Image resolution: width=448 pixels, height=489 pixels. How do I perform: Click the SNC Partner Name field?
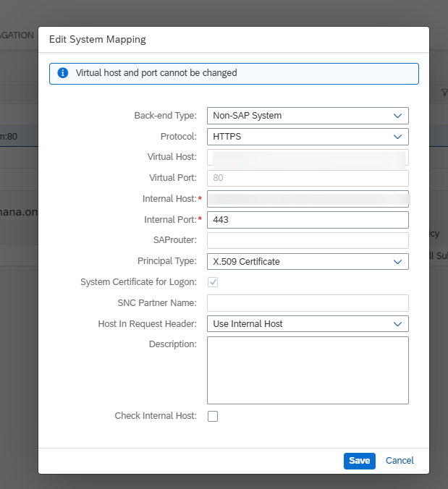tap(308, 303)
